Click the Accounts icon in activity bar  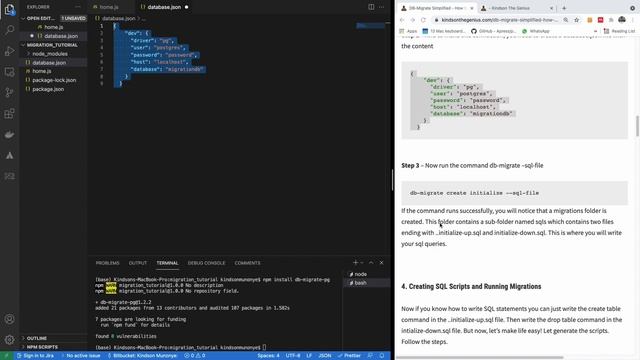click(x=9, y=319)
